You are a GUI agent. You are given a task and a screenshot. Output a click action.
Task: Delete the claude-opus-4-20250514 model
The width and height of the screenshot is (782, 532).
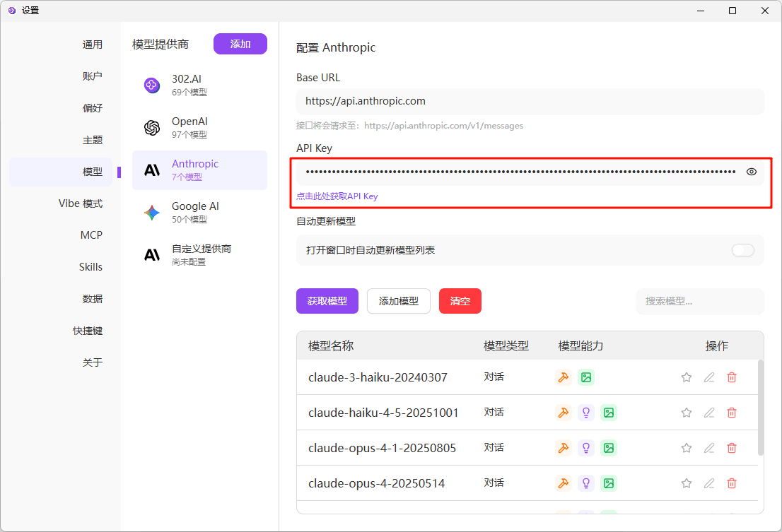pyautogui.click(x=732, y=483)
